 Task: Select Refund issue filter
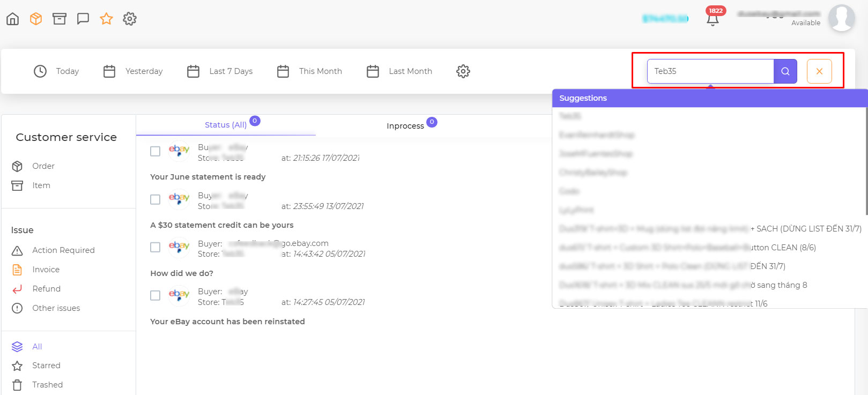click(46, 289)
